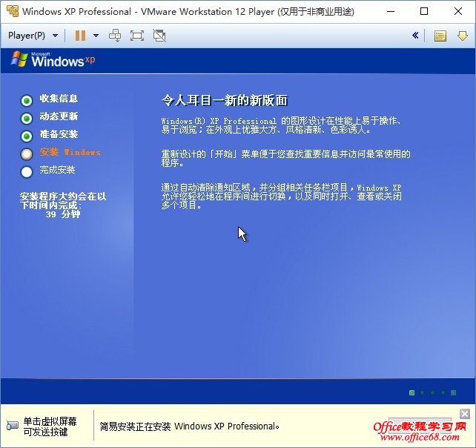Click the Windows XP logo
Image resolution: width=476 pixels, height=448 pixels.
(53, 59)
